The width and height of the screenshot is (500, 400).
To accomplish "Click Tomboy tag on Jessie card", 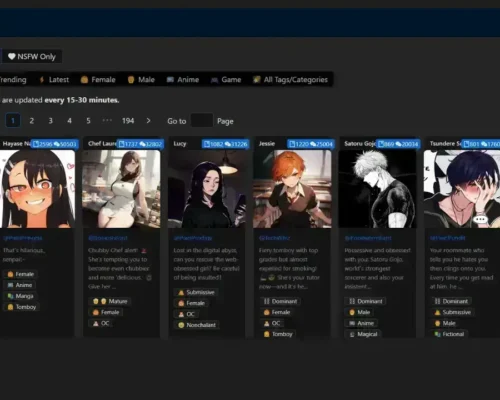I will point(278,334).
